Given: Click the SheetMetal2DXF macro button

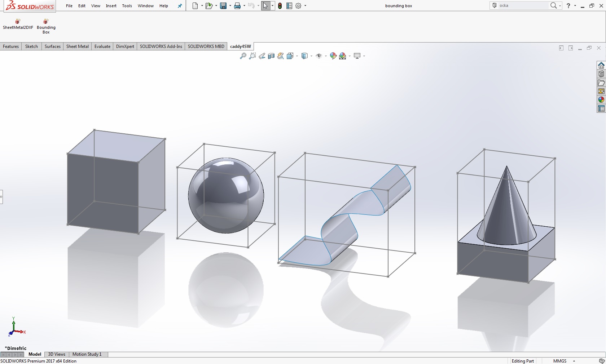Looking at the screenshot, I should point(18,24).
